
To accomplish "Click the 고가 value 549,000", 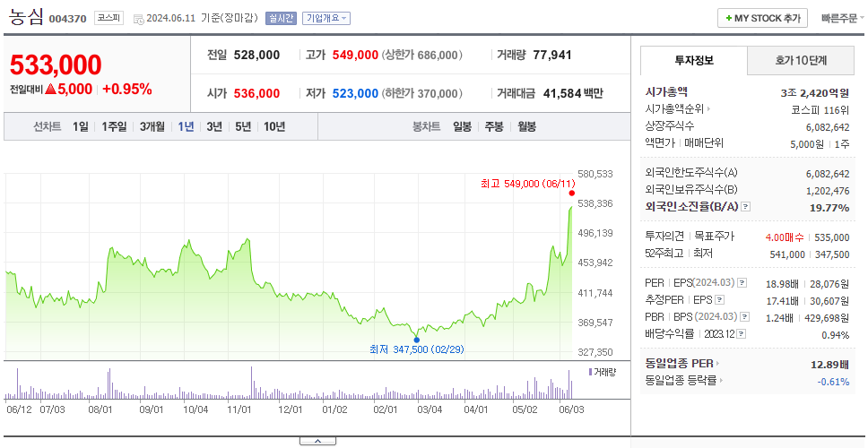I will 355,56.
